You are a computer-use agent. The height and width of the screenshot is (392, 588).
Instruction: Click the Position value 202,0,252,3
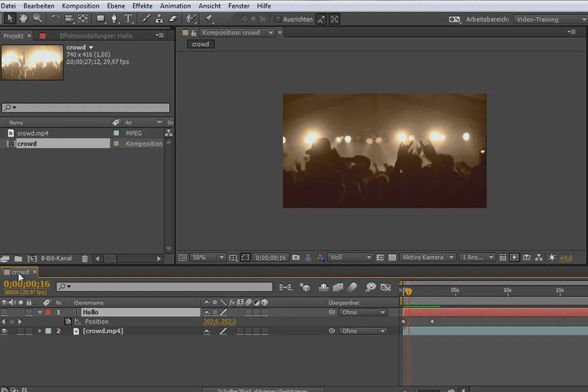click(220, 322)
